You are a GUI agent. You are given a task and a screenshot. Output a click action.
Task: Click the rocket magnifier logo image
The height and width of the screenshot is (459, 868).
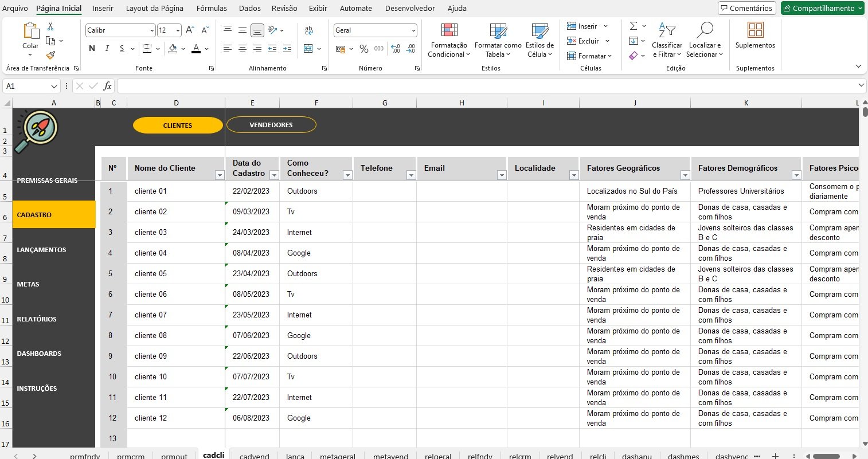pos(36,131)
